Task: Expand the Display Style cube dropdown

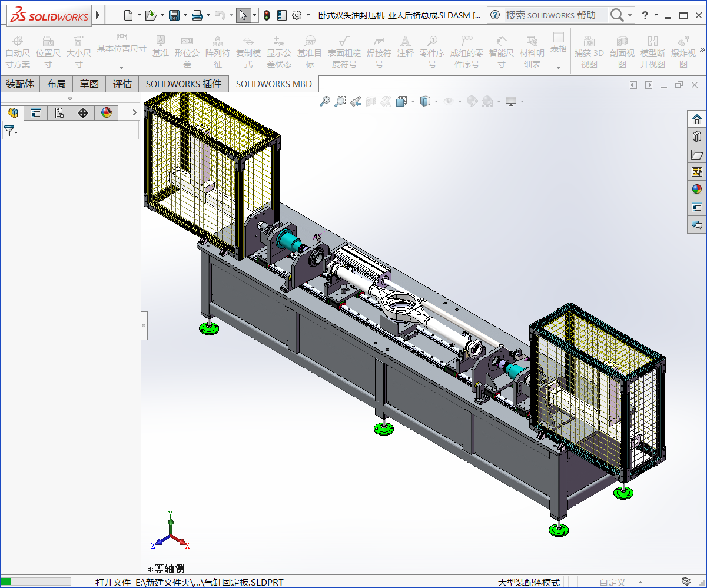Action: click(436, 102)
